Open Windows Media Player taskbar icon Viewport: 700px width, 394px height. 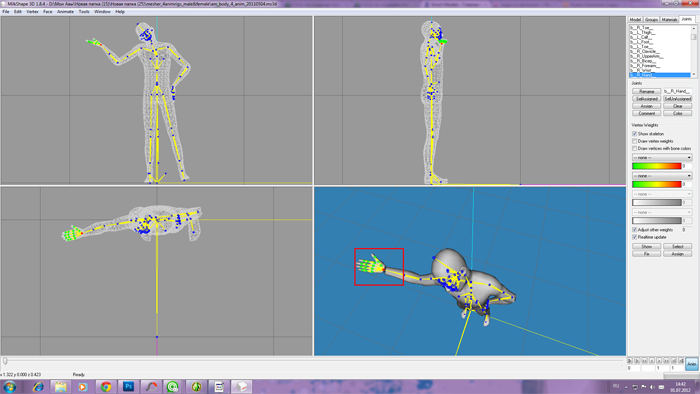pyautogui.click(x=83, y=386)
